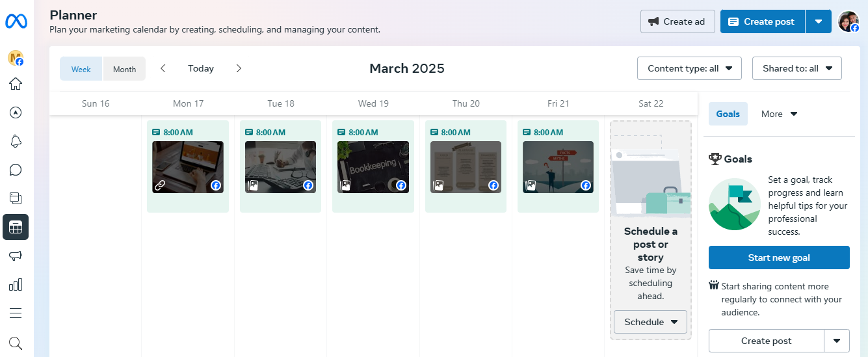This screenshot has width=868, height=357.
Task: Open Wednesday's Bookkeeping post thumbnail
Action: 373,167
